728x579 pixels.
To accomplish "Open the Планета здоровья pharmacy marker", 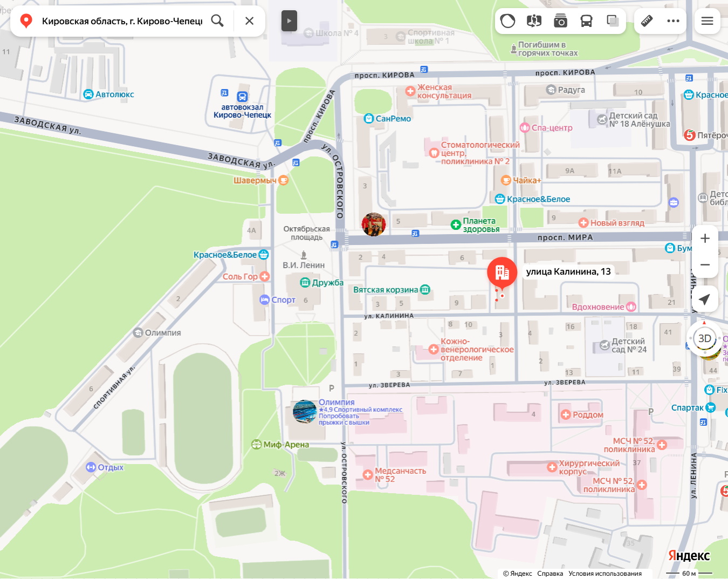I will pos(456,224).
